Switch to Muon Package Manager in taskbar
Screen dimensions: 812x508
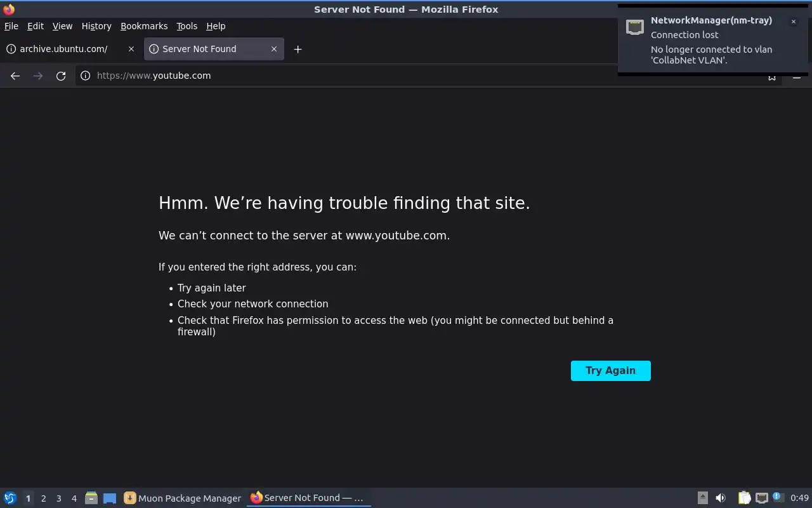(183, 498)
